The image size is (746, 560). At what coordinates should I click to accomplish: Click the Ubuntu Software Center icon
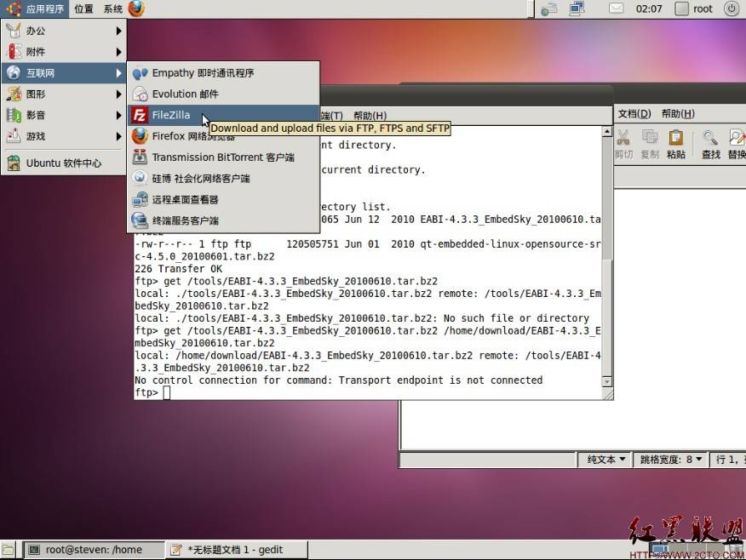point(14,163)
